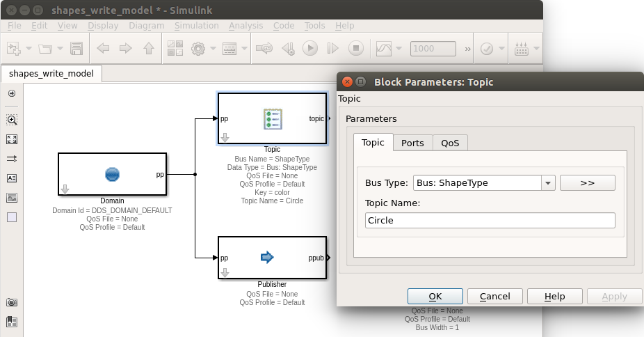Save the model with floppy icon

(x=77, y=49)
